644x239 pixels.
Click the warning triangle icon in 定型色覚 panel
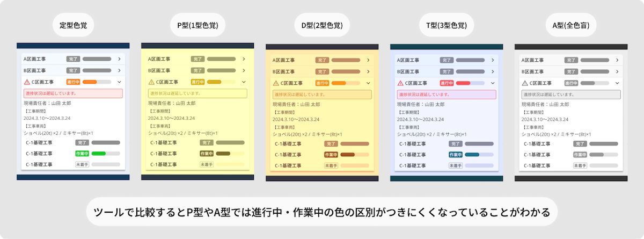pyautogui.click(x=27, y=82)
